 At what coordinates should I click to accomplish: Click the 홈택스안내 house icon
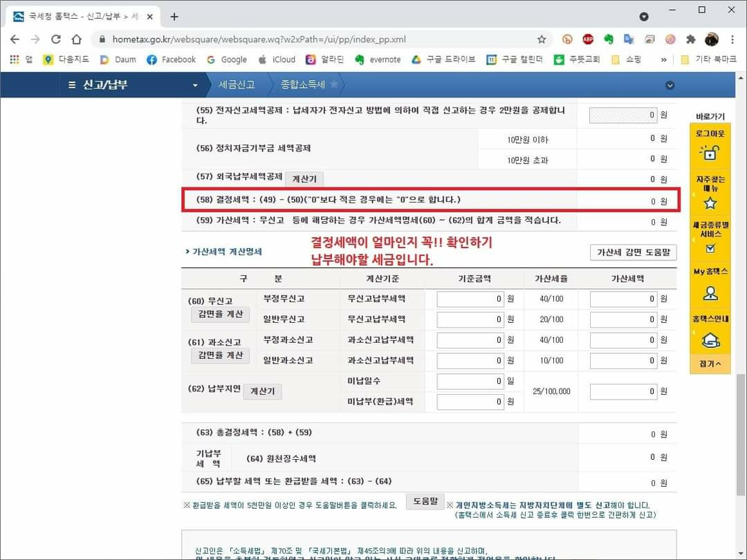[710, 339]
